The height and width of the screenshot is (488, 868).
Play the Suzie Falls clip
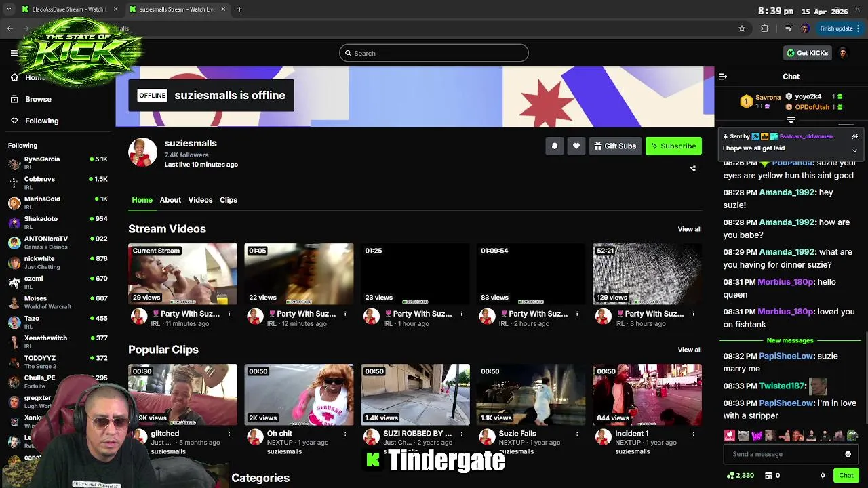[531, 394]
